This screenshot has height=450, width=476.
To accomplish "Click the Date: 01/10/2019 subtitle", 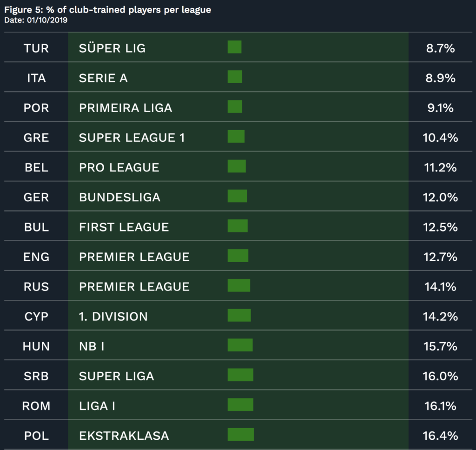I will [36, 20].
